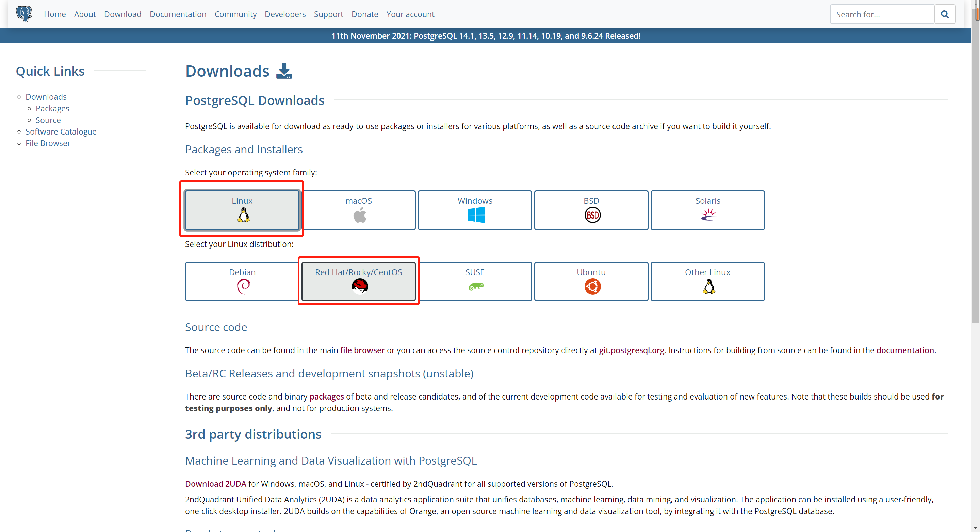Follow the documentation link in Source code

pos(905,350)
